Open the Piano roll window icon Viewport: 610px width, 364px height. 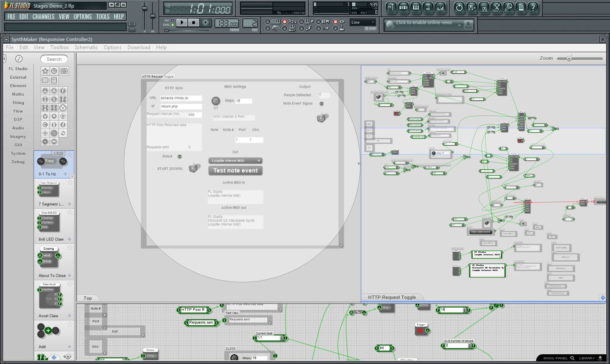coord(416,8)
